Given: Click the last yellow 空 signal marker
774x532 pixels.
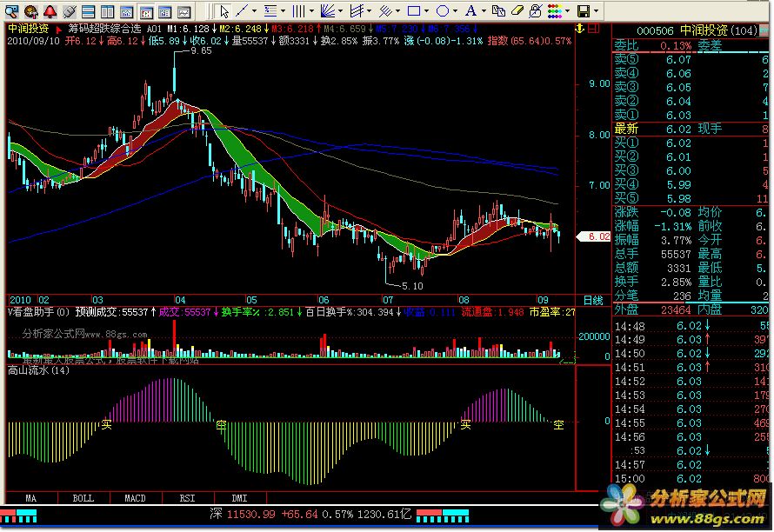Looking at the screenshot, I should click(558, 424).
